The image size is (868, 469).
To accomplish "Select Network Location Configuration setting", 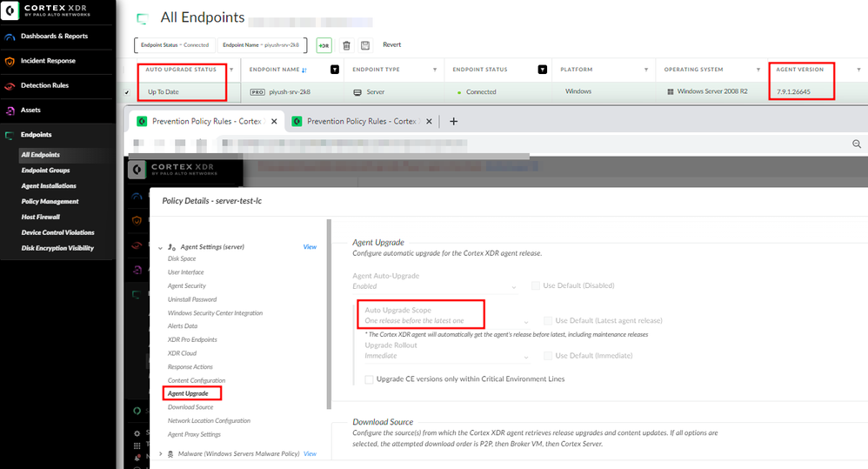I will pos(210,421).
